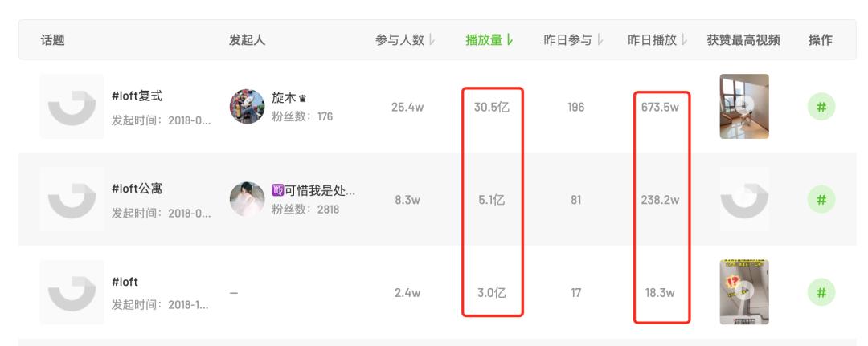This screenshot has width=868, height=346.
Task: Click the #loft topic cover placeholder
Action: tap(72, 292)
